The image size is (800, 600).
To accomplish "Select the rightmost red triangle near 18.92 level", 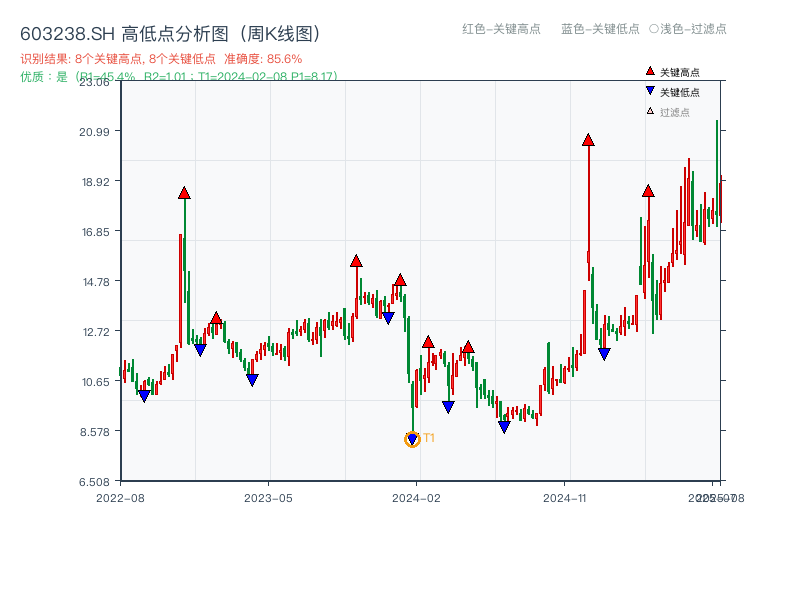I will coord(648,189).
